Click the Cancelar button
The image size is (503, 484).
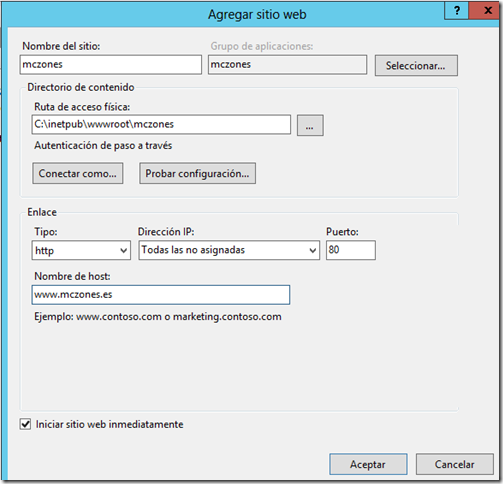click(454, 464)
